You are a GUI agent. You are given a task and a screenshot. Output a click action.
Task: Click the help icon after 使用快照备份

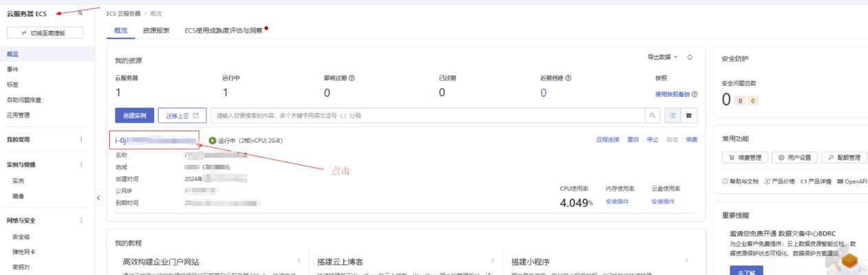pos(695,94)
